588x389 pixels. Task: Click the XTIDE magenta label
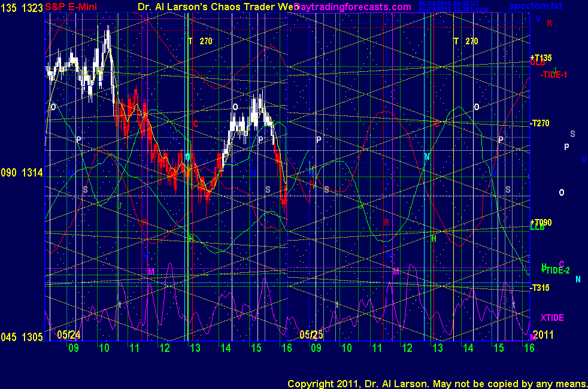(x=552, y=318)
